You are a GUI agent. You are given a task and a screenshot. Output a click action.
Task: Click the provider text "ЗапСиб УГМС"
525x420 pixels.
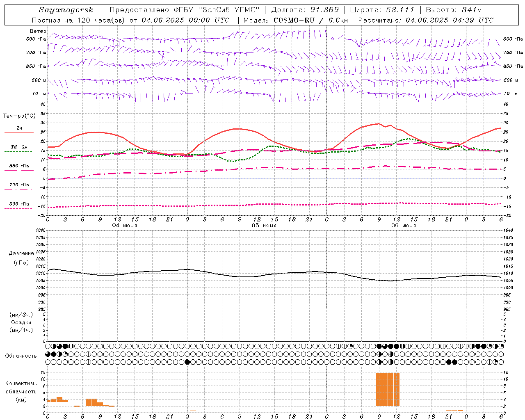coord(229,10)
